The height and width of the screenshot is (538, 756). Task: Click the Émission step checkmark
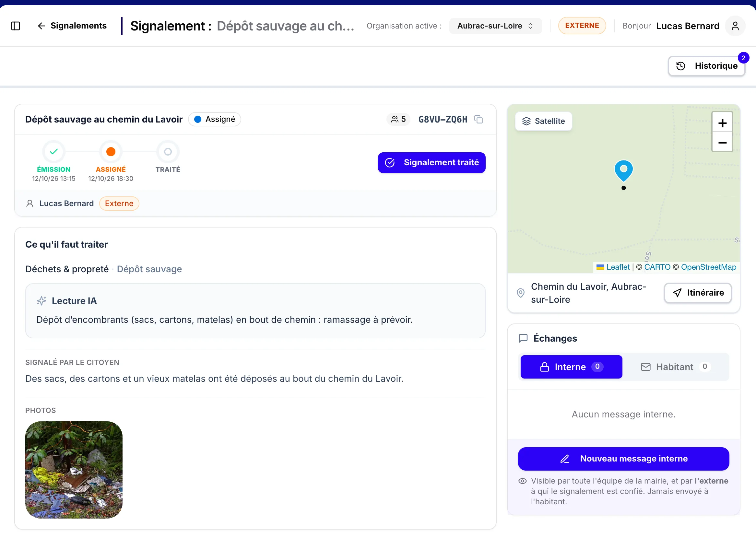tap(54, 152)
